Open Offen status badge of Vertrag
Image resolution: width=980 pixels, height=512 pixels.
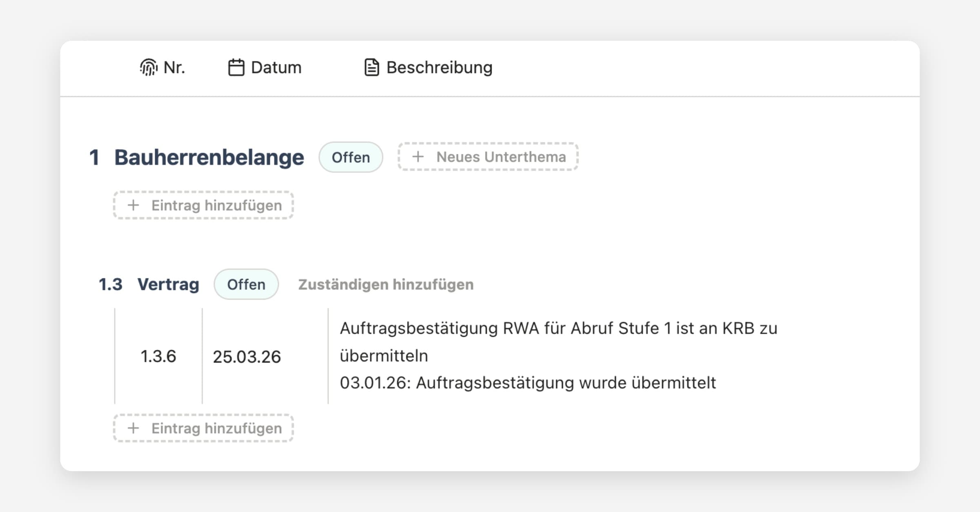coord(246,284)
